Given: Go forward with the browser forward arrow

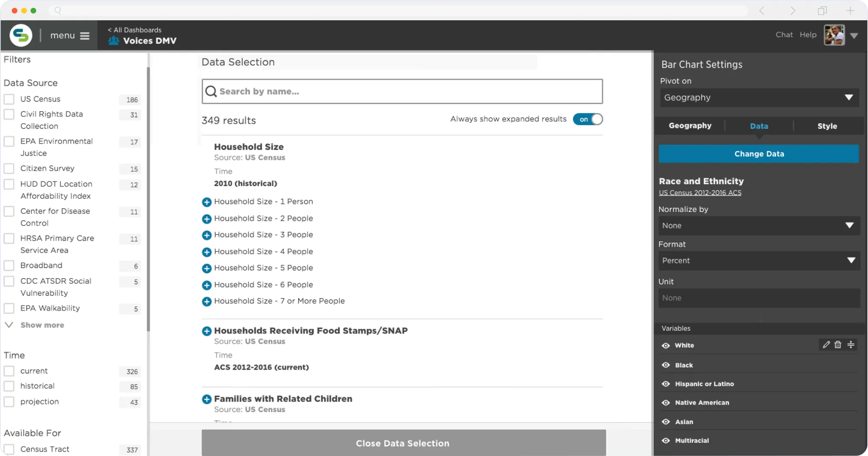Looking at the screenshot, I should point(792,10).
